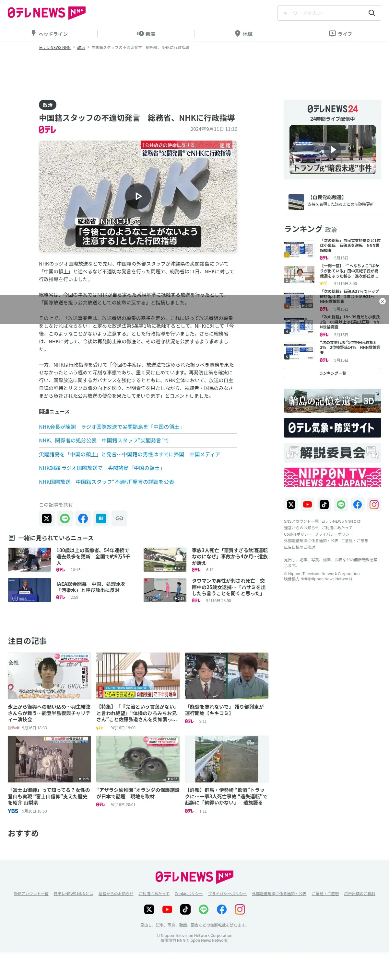This screenshot has width=389, height=980.
Task: Share article on LINE
Action: 65,518
